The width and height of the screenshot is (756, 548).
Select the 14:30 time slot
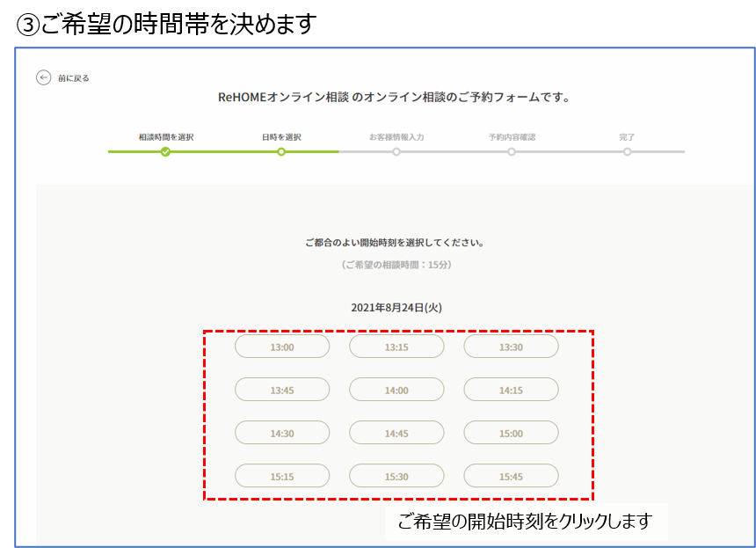(282, 433)
